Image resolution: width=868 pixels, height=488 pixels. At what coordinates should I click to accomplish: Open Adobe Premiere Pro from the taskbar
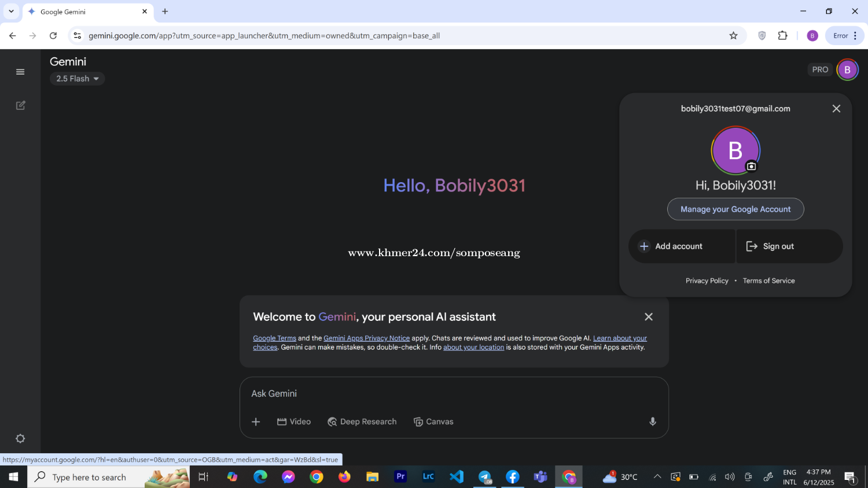(x=400, y=477)
